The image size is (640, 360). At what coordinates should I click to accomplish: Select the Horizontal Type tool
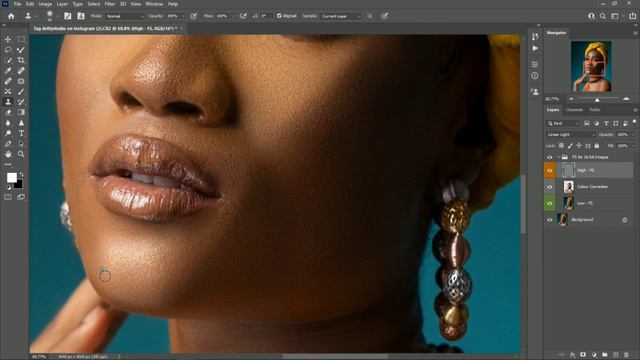click(21, 133)
